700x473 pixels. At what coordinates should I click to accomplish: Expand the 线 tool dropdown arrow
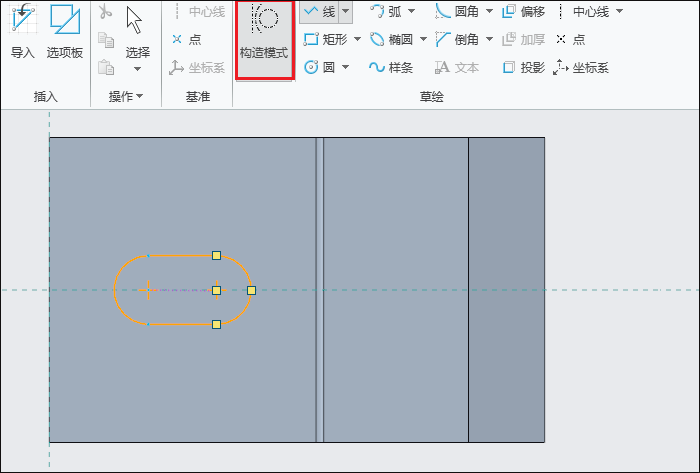[346, 12]
